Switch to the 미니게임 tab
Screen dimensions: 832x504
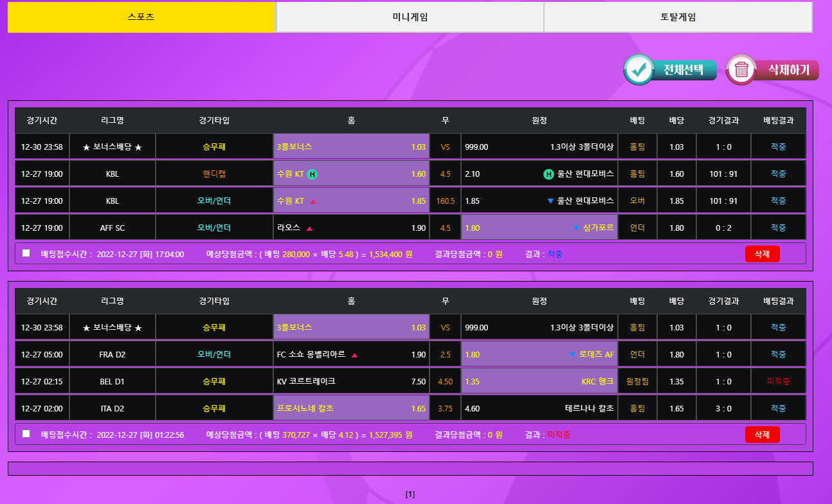pyautogui.click(x=410, y=17)
